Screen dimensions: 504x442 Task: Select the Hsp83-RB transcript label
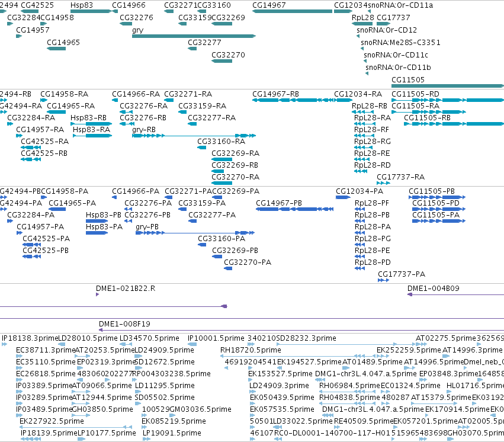[x=88, y=118]
